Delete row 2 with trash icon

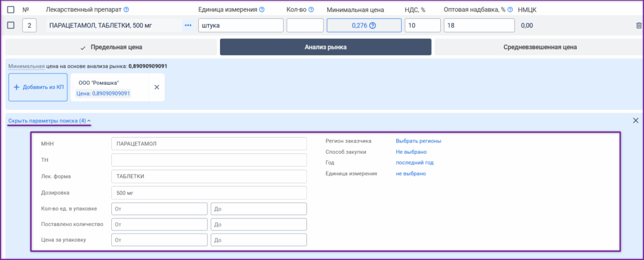pos(639,25)
